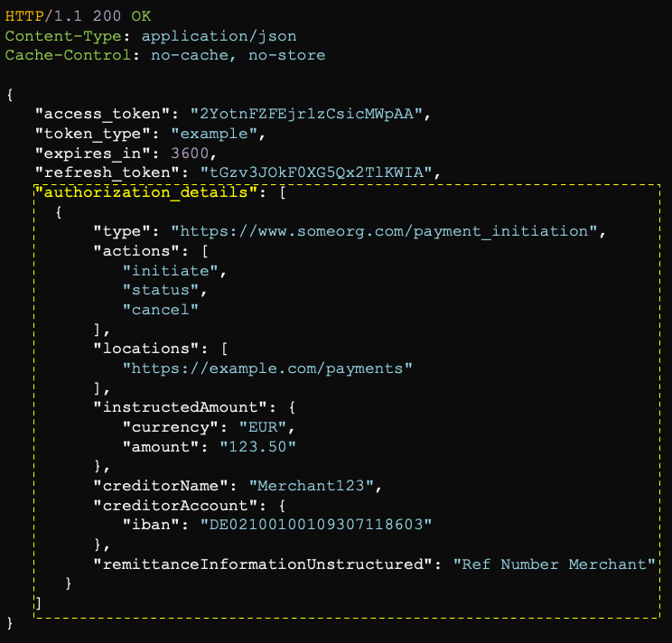Click the access token value "2YotnFZFEjr1zCsicMWpAA"
This screenshot has width=672, height=643.
coord(306,114)
